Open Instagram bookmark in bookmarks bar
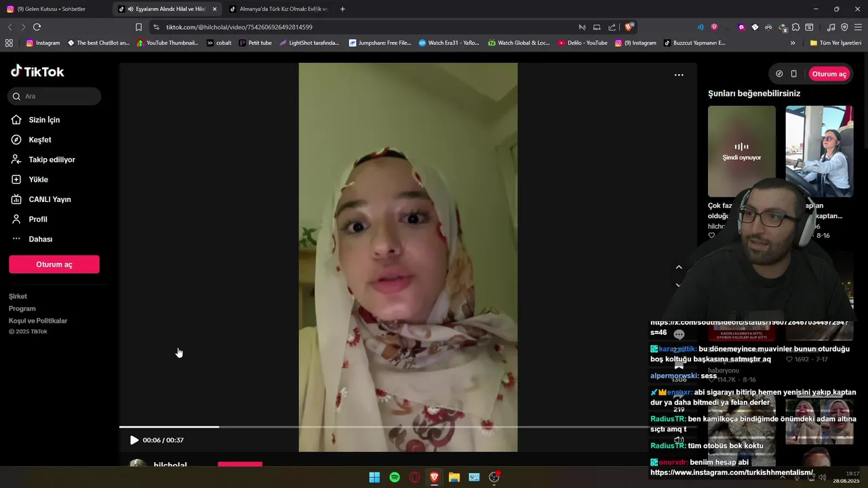 point(43,43)
